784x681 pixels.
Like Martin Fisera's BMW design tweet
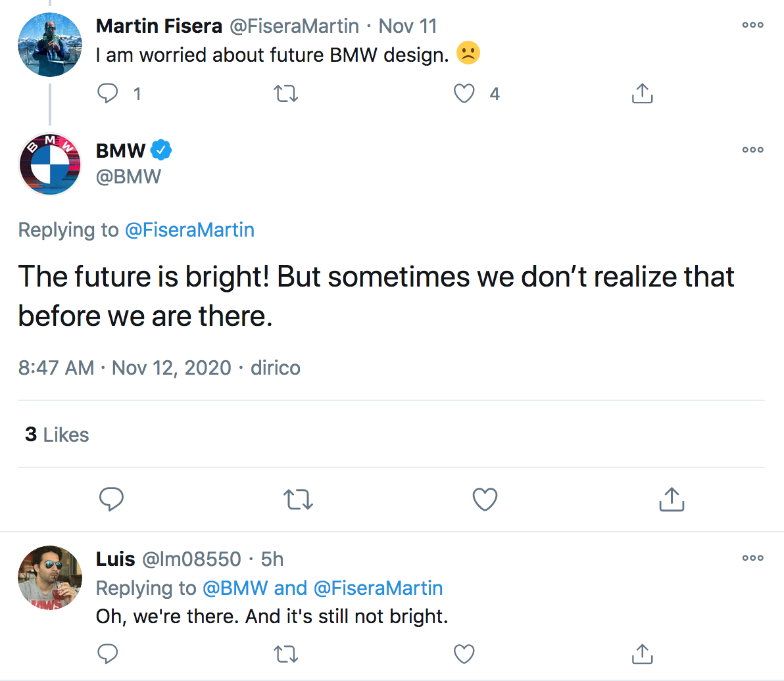[x=464, y=94]
